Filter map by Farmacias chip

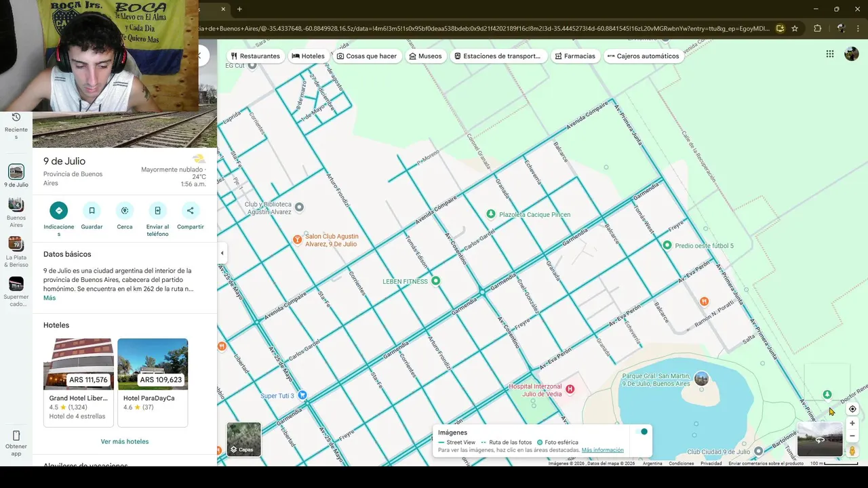574,56
